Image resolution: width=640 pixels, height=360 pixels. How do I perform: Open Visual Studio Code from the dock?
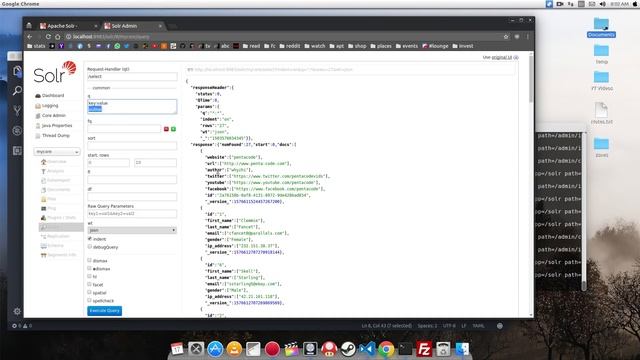click(367, 349)
